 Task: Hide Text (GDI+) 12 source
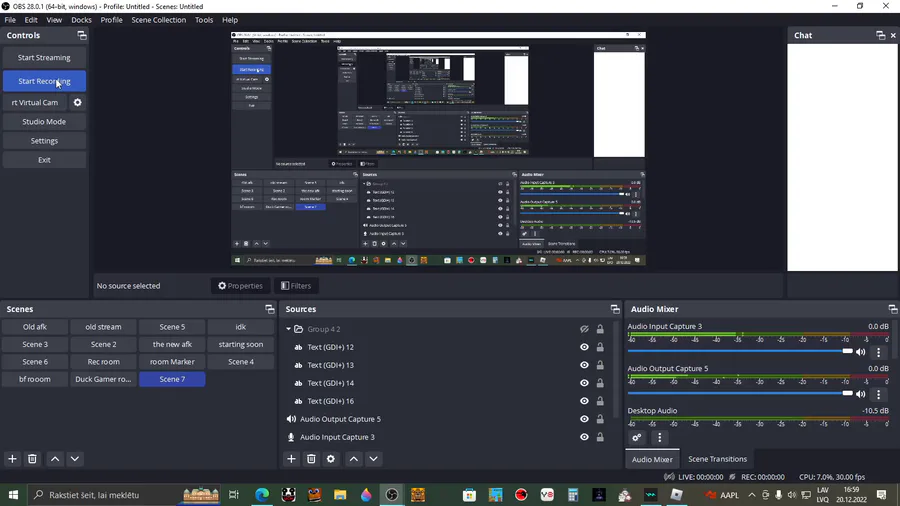(584, 347)
